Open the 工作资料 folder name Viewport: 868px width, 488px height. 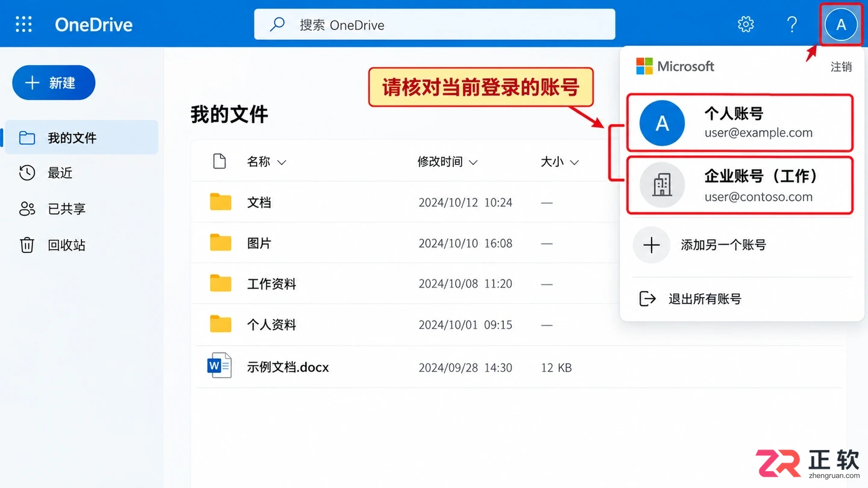(x=272, y=284)
